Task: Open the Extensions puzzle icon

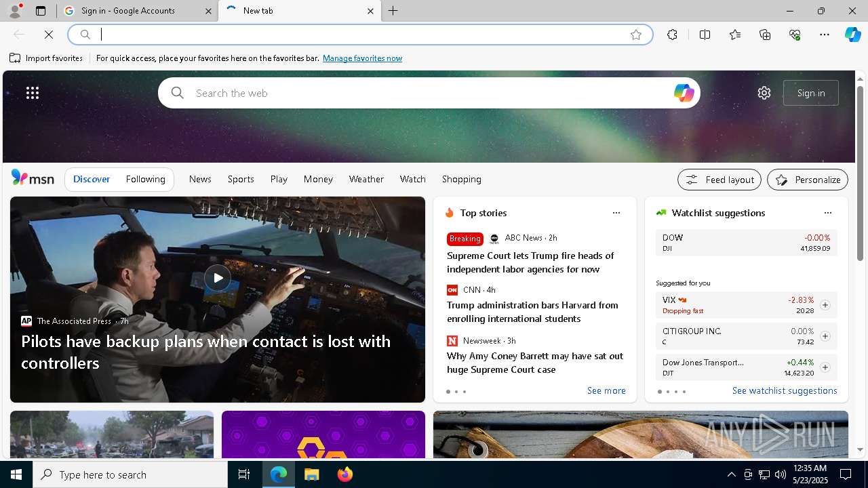Action: [x=672, y=35]
